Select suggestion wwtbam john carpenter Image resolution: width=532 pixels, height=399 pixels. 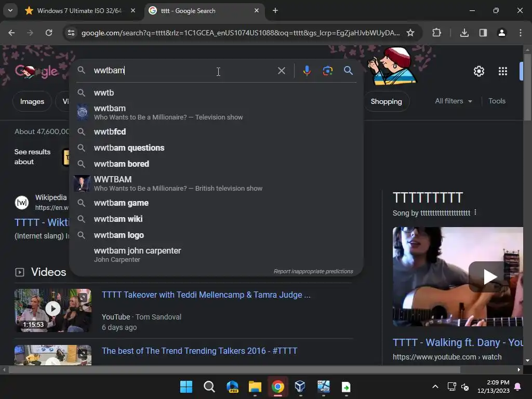216,255
